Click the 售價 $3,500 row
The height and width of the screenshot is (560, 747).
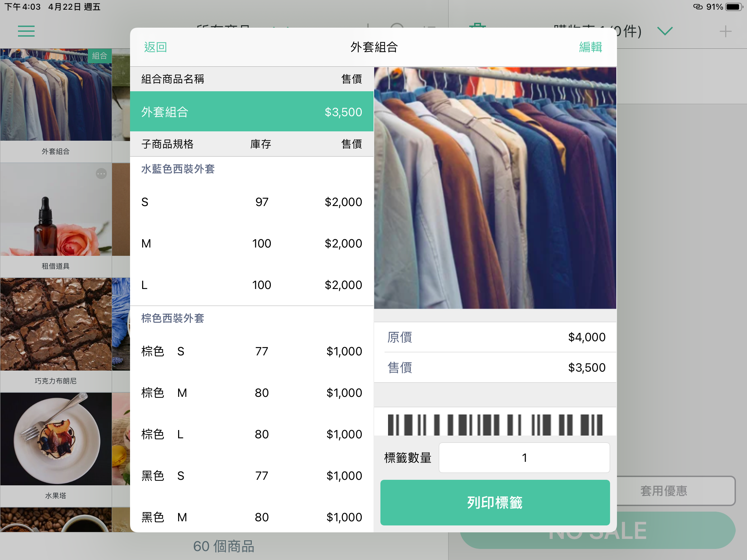coord(495,367)
